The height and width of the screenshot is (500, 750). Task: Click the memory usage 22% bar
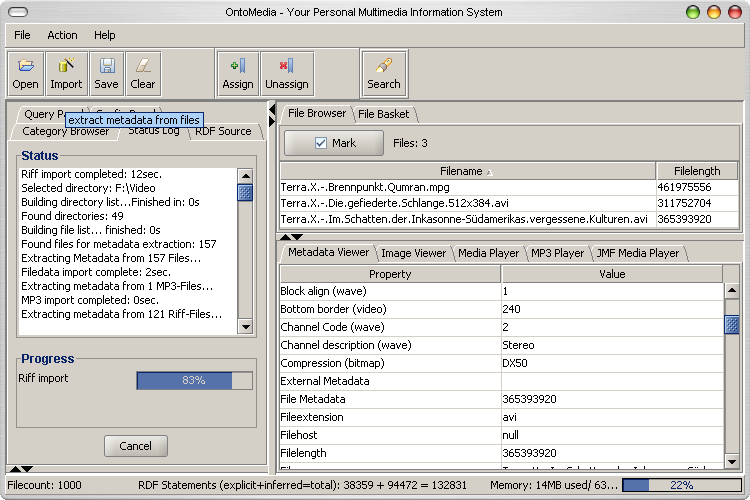pyautogui.click(x=682, y=485)
